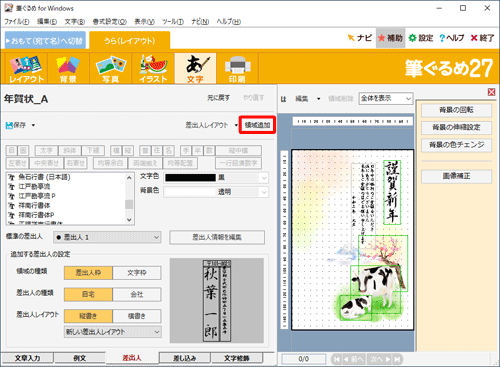
Task: Set sender layout to 横書き
Action: pyautogui.click(x=137, y=316)
